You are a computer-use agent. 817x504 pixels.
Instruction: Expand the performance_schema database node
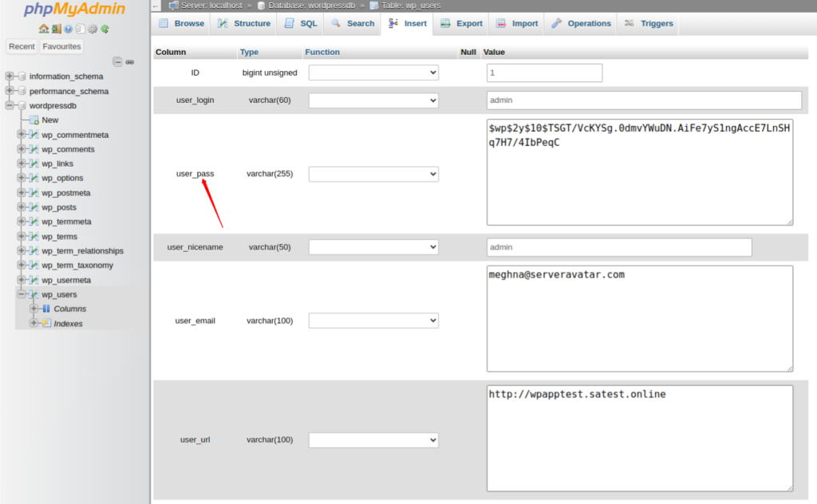(10, 91)
